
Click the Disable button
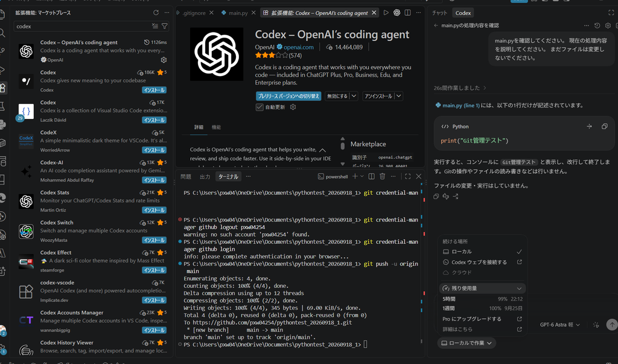337,96
